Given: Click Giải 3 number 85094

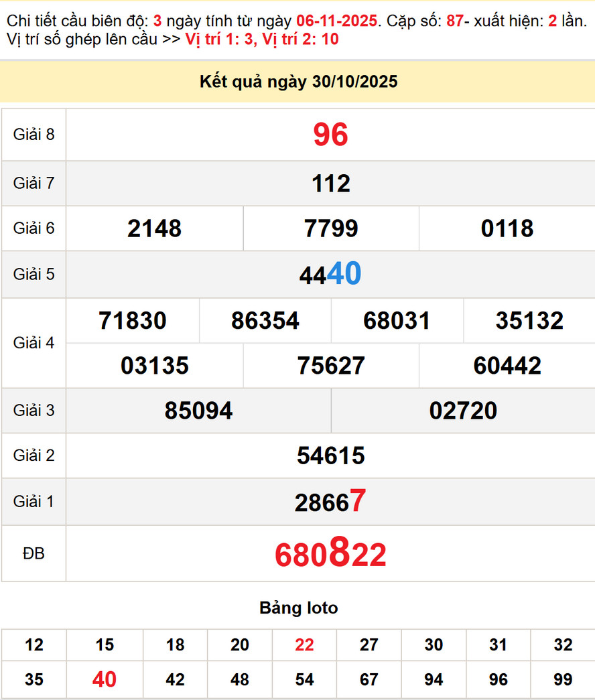Looking at the screenshot, I should point(198,411).
